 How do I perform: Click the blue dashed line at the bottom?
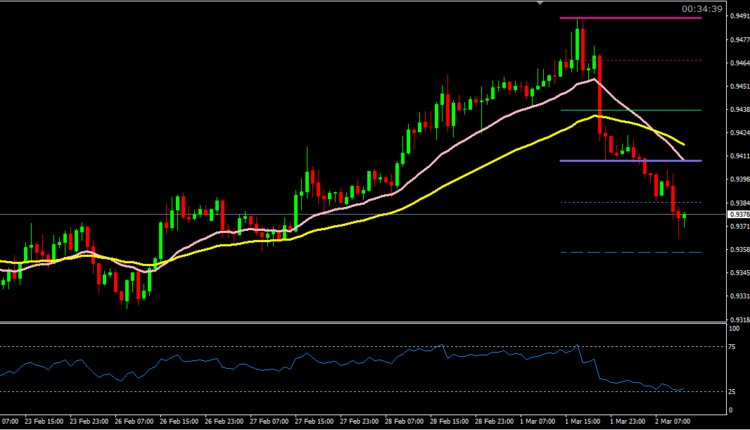[x=630, y=252]
